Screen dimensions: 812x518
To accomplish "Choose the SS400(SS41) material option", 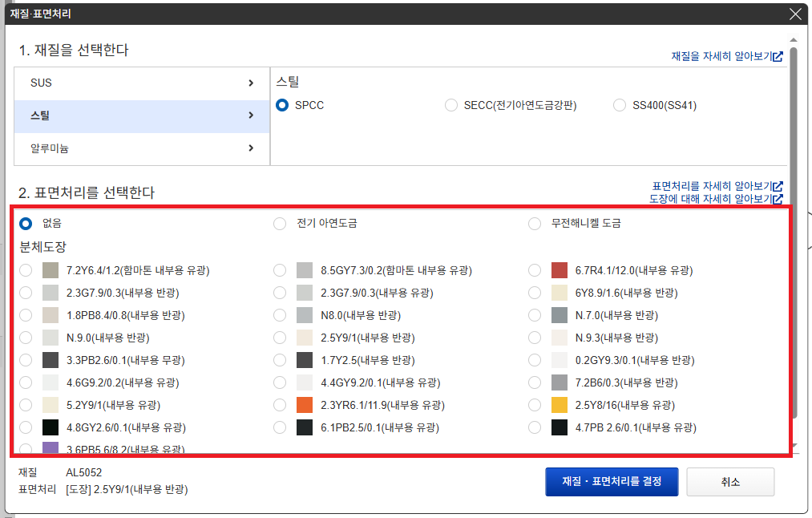I will [620, 105].
